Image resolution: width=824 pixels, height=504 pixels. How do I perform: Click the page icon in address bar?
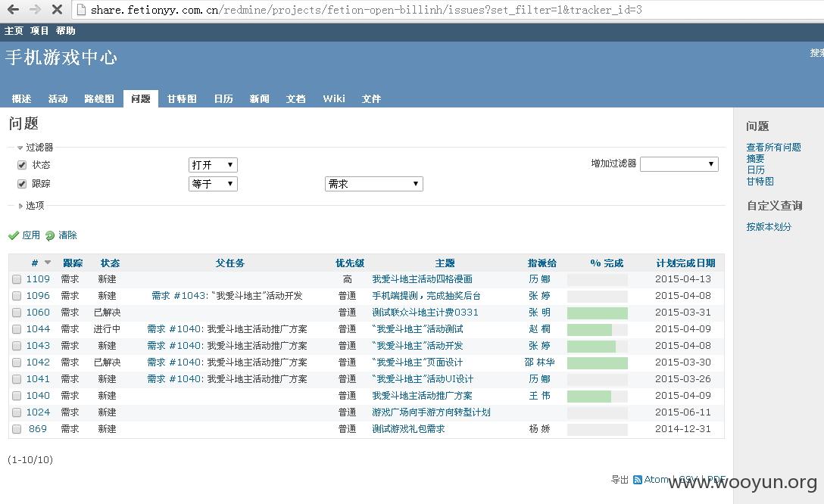tap(81, 9)
